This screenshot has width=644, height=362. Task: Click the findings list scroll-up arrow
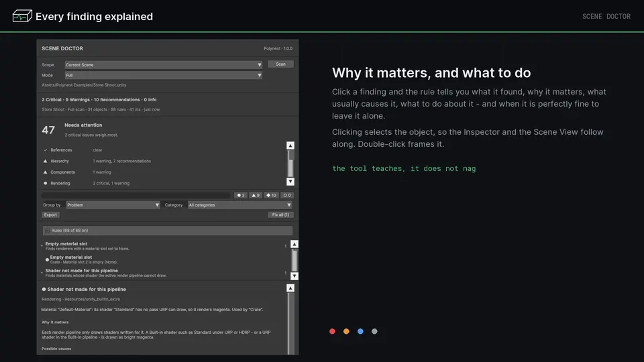click(x=294, y=244)
